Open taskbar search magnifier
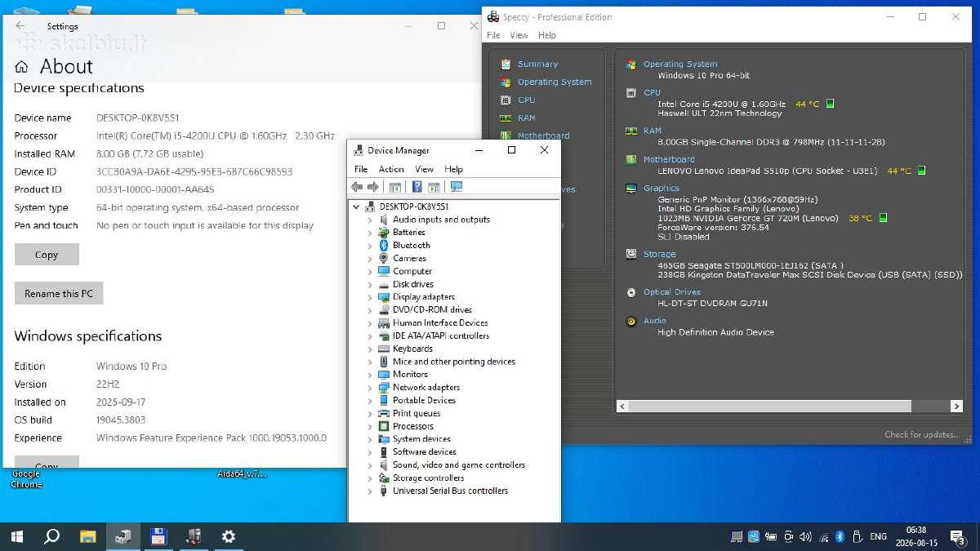 coord(51,536)
